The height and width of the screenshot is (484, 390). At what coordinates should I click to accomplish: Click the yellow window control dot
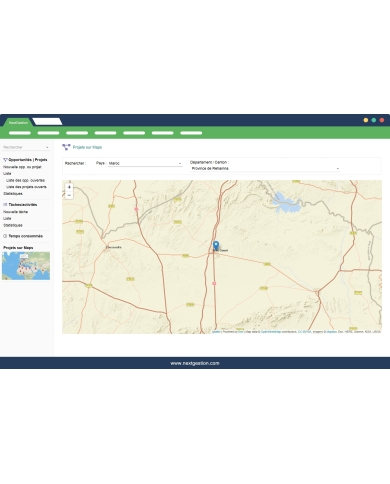coord(366,120)
